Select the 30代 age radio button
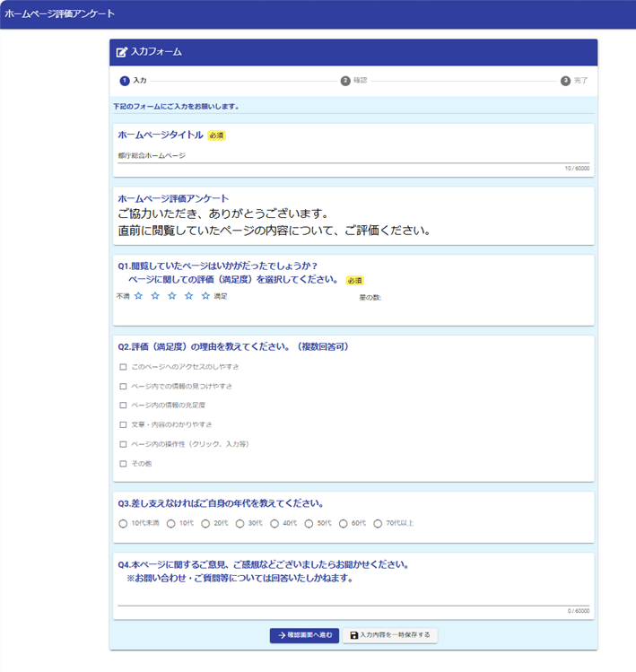The width and height of the screenshot is (636, 672). click(240, 523)
